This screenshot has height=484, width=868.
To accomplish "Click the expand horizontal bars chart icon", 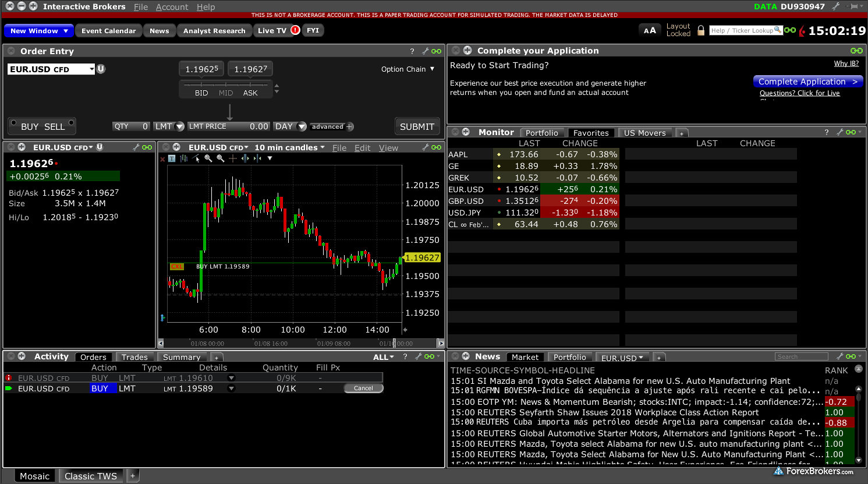I will tap(245, 158).
